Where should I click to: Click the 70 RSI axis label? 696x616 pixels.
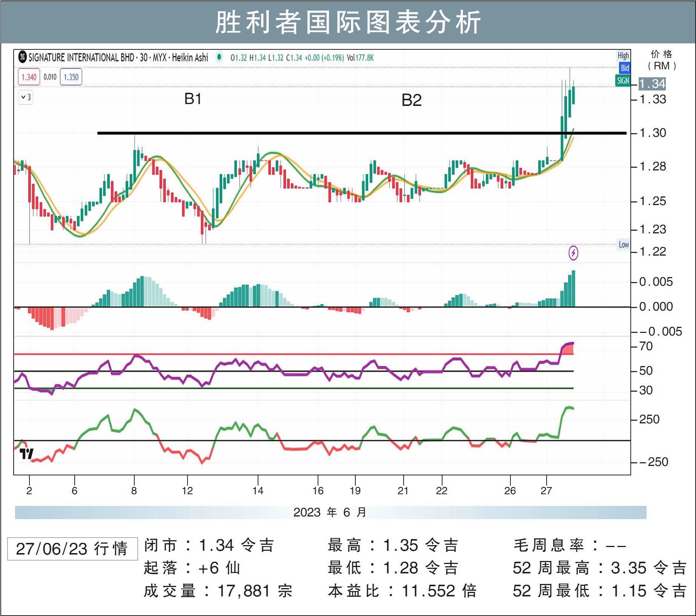point(646,346)
